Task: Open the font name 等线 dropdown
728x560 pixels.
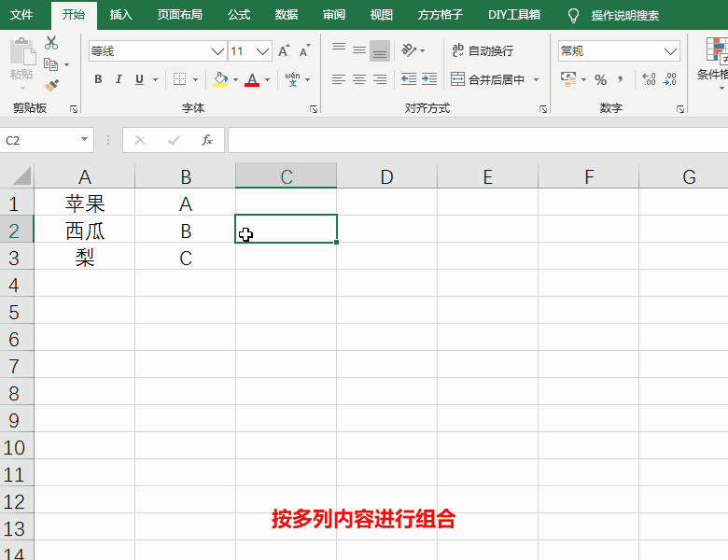Action: pos(218,51)
